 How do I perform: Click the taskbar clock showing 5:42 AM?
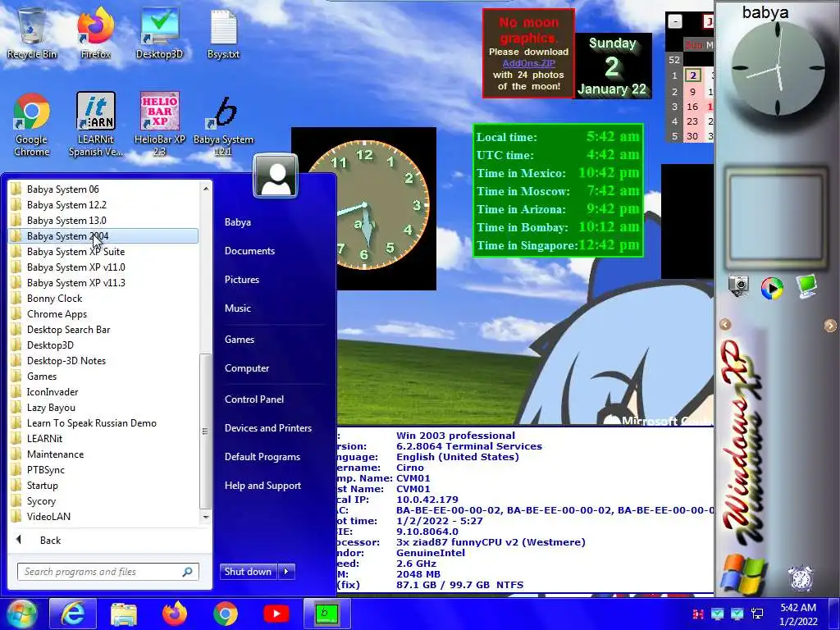coord(798,614)
